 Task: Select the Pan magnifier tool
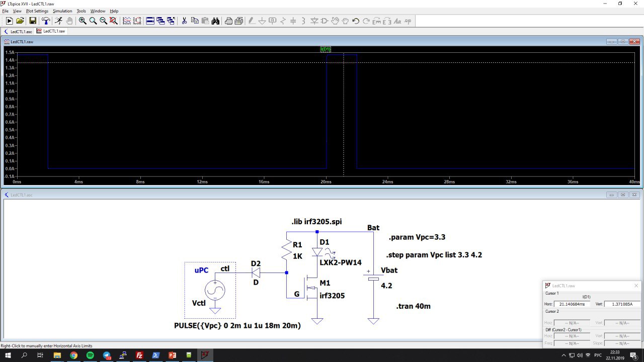click(93, 21)
